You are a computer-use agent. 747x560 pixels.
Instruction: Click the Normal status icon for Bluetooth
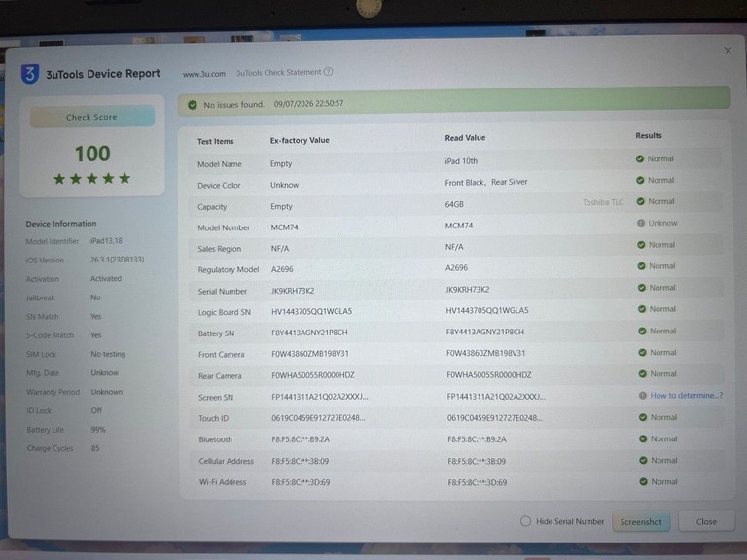tap(643, 438)
